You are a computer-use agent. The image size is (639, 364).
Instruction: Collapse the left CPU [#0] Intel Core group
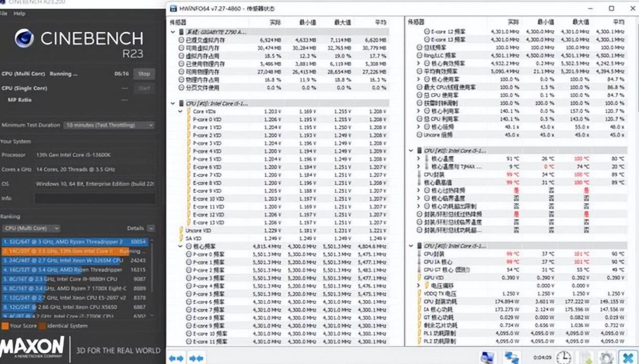coord(173,103)
